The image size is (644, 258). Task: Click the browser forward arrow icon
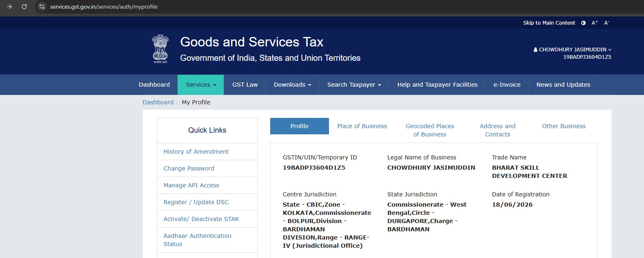pyautogui.click(x=9, y=7)
